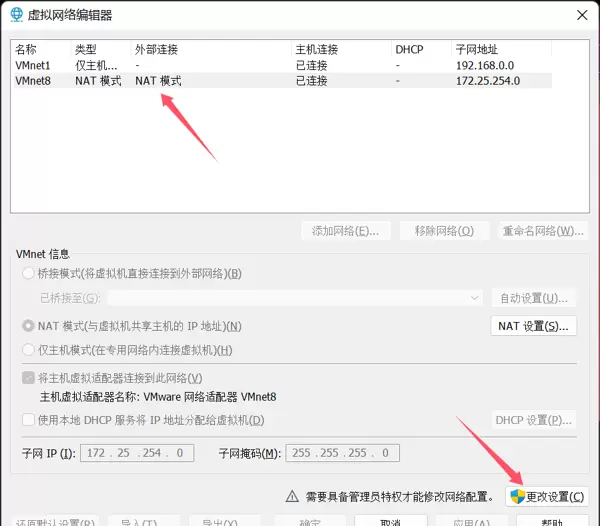Choose the 仅主机模式 radio option

click(27, 350)
